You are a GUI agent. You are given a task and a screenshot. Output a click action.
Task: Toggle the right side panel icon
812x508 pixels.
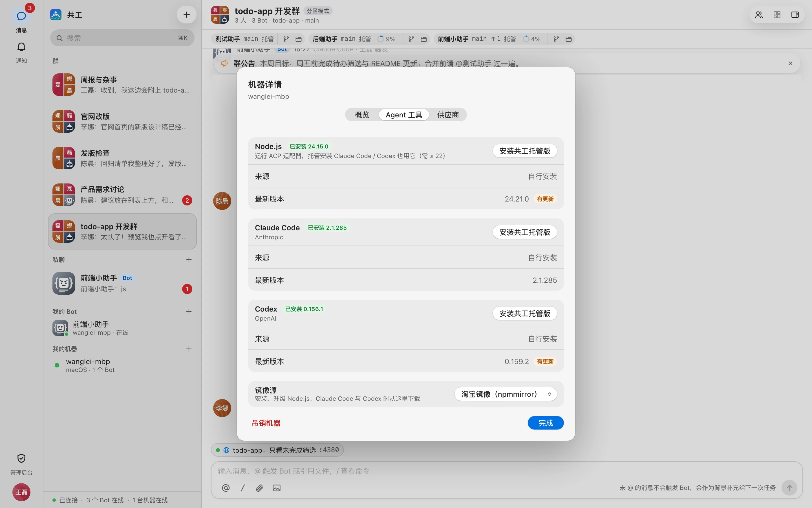coord(795,14)
